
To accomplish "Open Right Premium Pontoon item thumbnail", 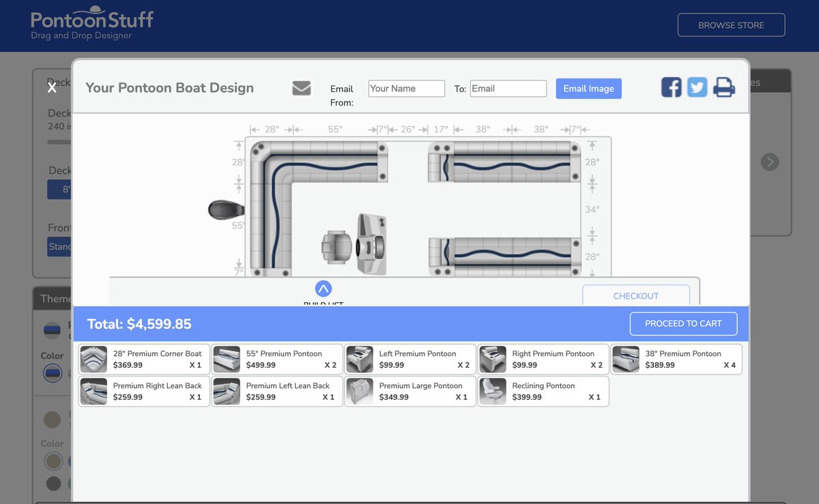I will pyautogui.click(x=493, y=359).
